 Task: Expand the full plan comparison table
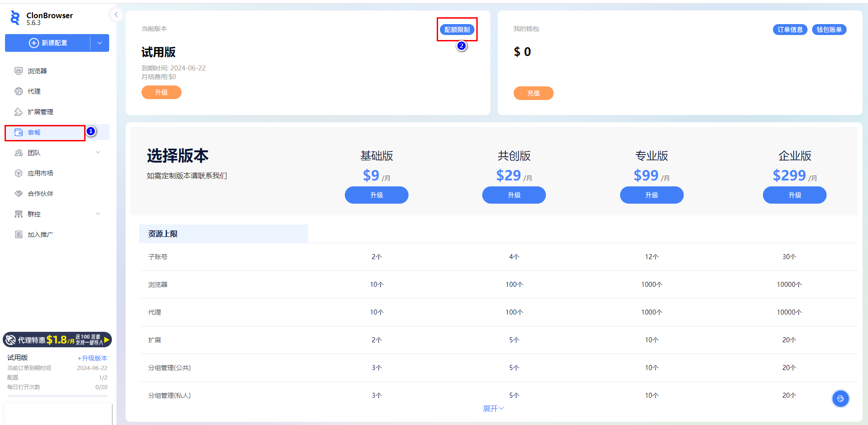493,409
